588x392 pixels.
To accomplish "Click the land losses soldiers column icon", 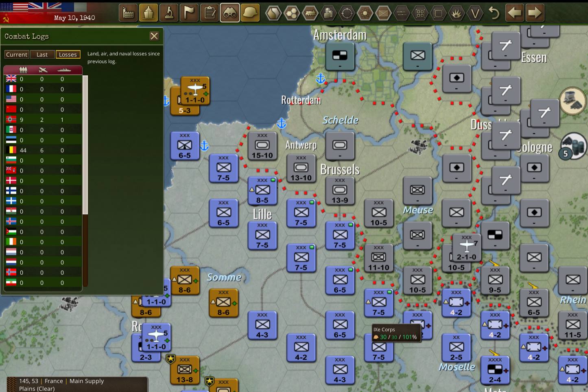I will [23, 70].
